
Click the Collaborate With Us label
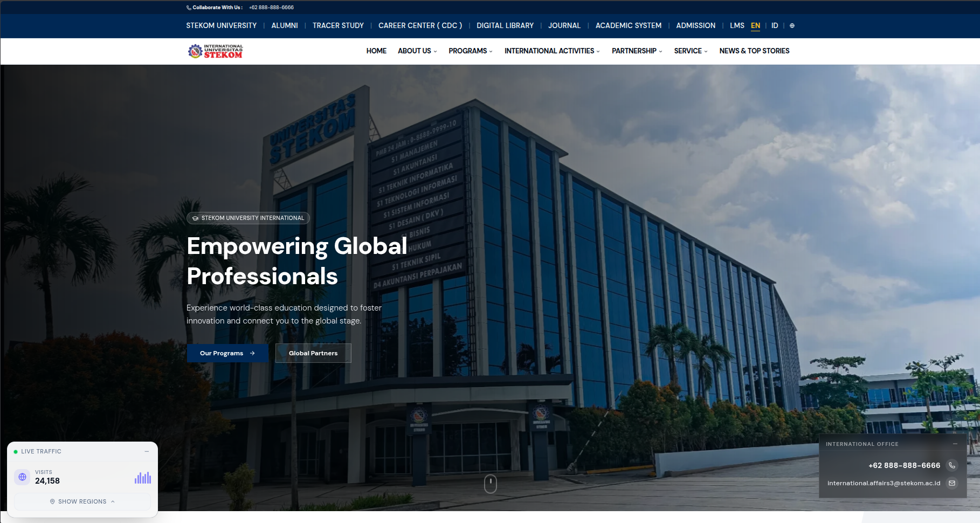(217, 8)
